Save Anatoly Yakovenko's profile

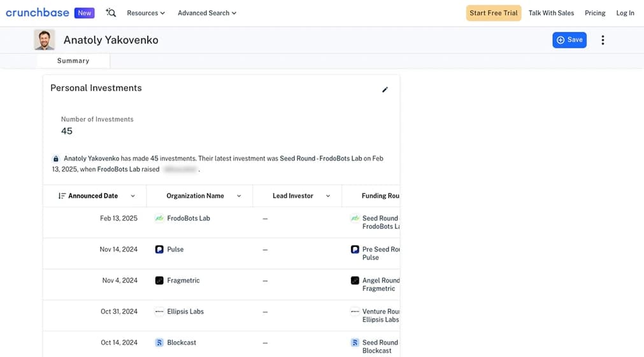coord(569,40)
